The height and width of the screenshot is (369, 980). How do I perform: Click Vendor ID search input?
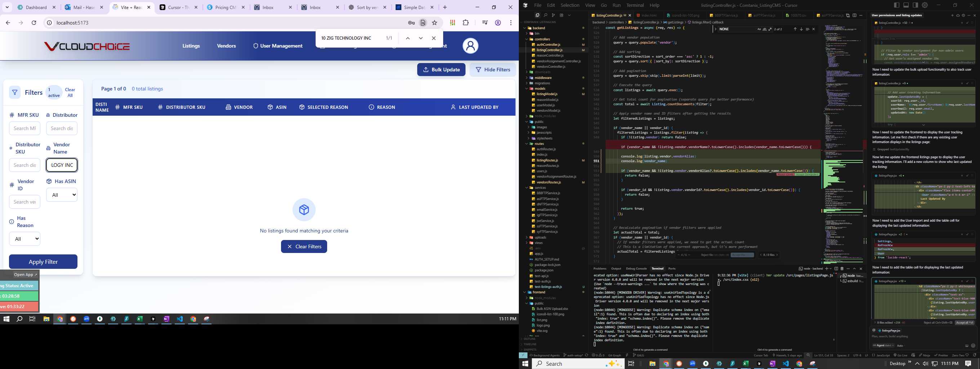tap(24, 202)
